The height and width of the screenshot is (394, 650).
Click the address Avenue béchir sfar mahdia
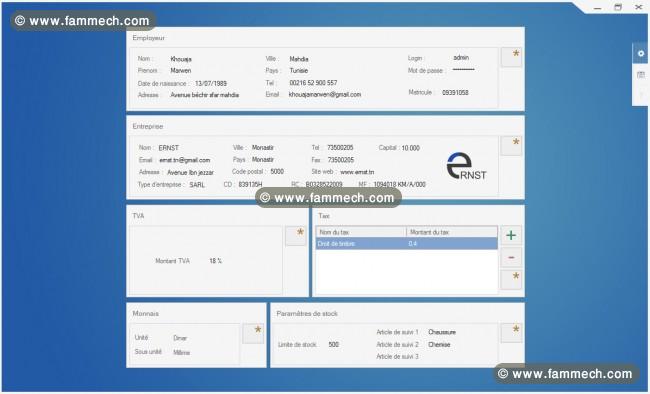click(x=205, y=95)
